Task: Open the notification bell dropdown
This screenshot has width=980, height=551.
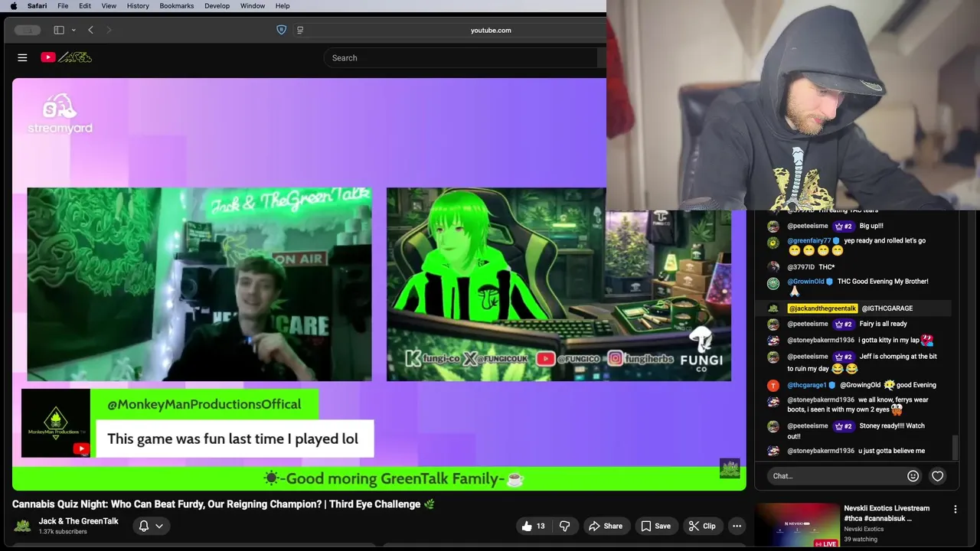Action: 151,526
